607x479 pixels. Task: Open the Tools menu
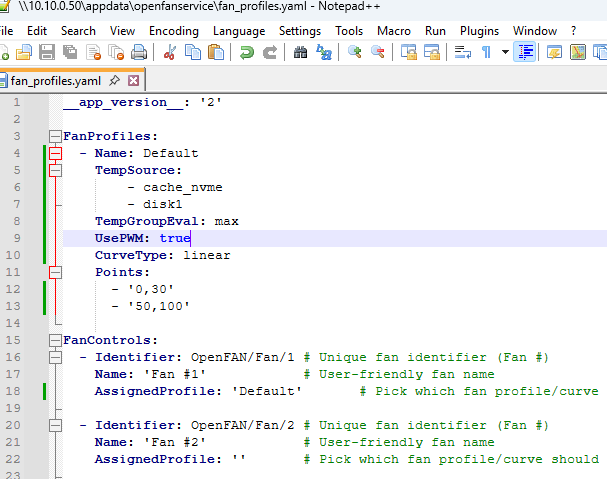coord(349,31)
